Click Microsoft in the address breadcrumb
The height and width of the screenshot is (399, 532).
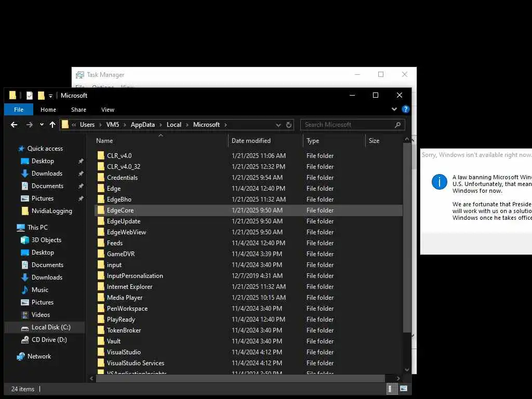(206, 125)
